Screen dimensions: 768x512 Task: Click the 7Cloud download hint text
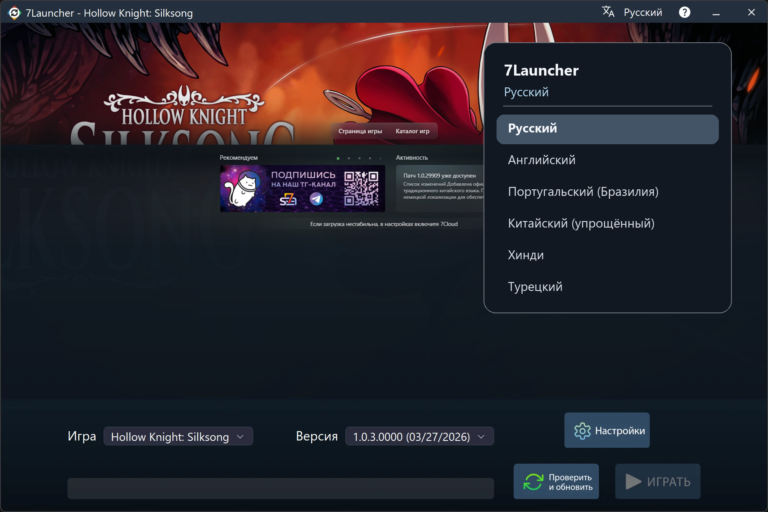[x=384, y=224]
